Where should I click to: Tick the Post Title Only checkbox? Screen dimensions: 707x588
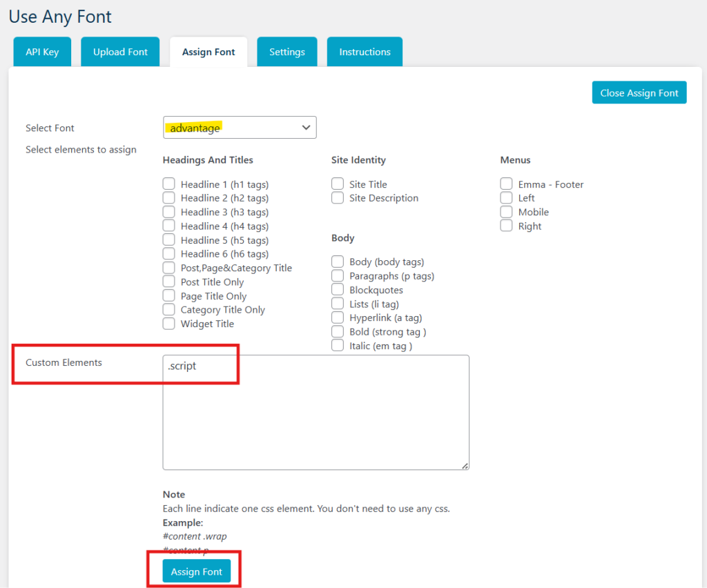[x=169, y=282]
